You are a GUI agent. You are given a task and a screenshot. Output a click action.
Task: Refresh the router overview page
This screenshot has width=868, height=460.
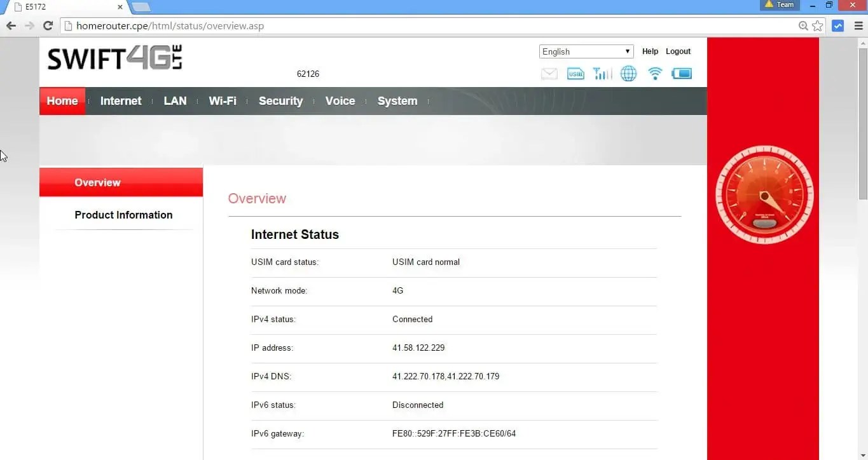48,26
